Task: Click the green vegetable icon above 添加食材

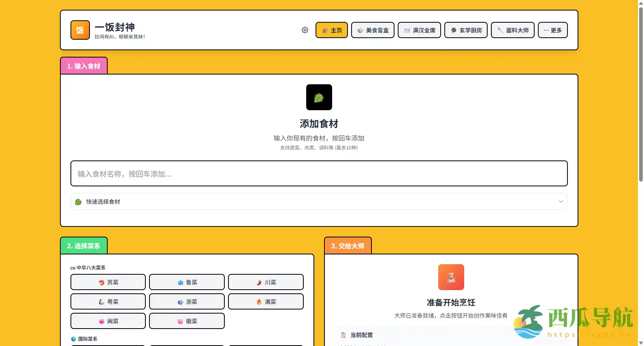Action: coord(319,97)
